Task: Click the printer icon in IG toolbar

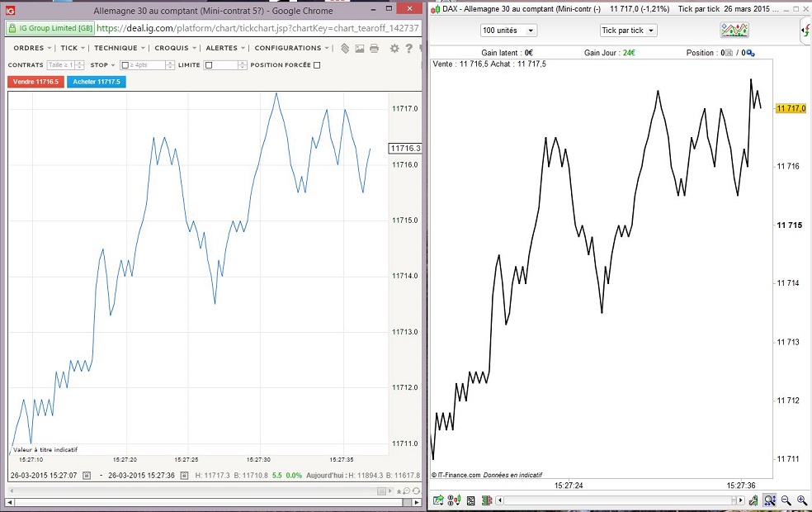Action: (x=374, y=48)
